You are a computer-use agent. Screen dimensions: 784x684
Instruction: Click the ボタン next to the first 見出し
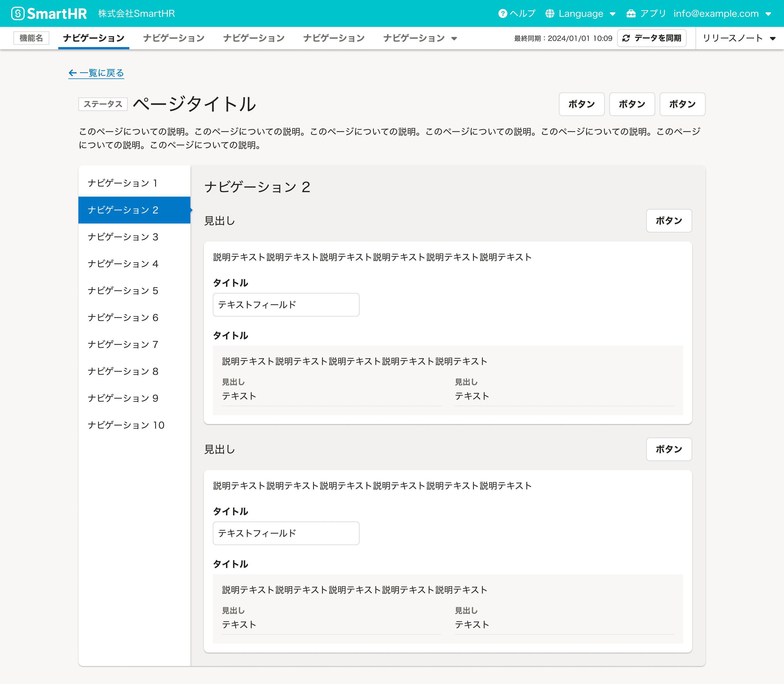669,221
